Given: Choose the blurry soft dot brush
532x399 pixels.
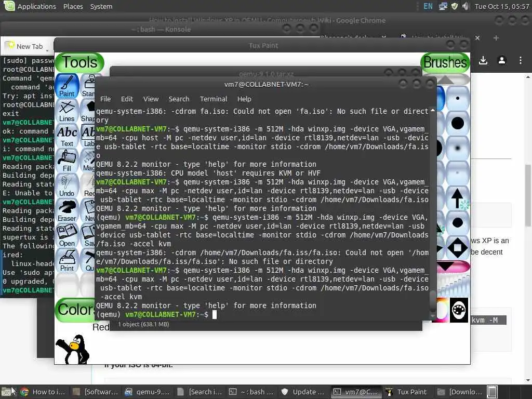Looking at the screenshot, I should [457, 148].
